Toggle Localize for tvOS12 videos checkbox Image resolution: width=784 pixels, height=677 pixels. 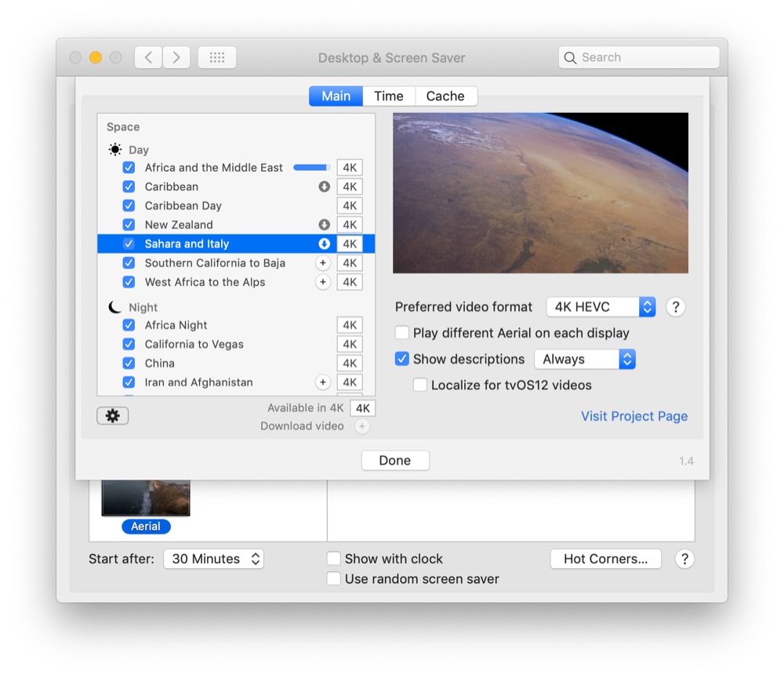click(x=420, y=385)
